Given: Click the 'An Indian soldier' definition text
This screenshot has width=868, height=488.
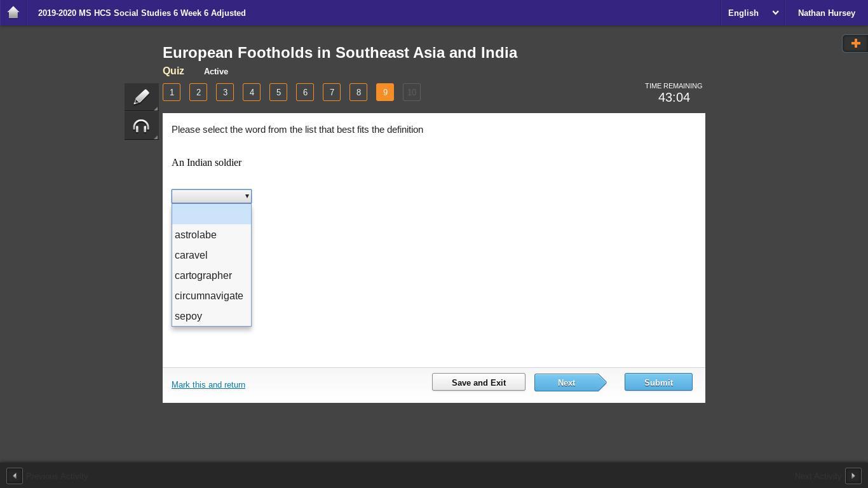Looking at the screenshot, I should click(207, 163).
